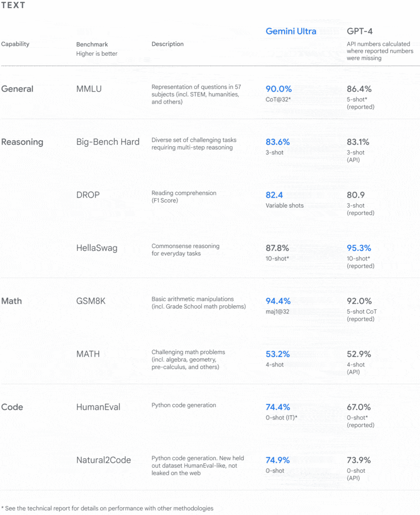Select the GSM8K benchmark label
This screenshot has width=420, height=515.
coord(90,301)
